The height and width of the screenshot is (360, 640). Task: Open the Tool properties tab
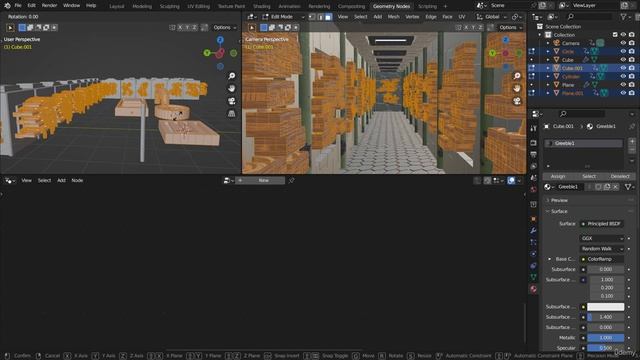[x=533, y=128]
